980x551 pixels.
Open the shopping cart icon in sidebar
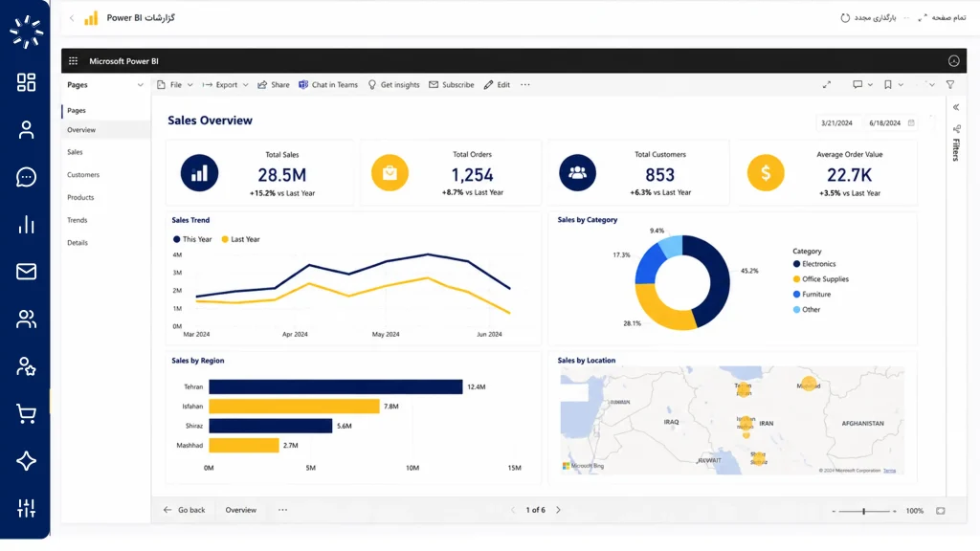click(x=26, y=413)
